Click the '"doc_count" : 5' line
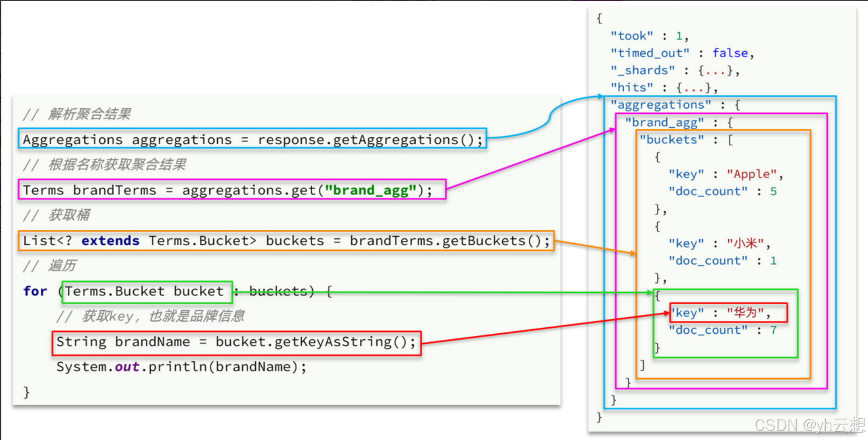Image resolution: width=868 pixels, height=440 pixels. pyautogui.click(x=722, y=191)
